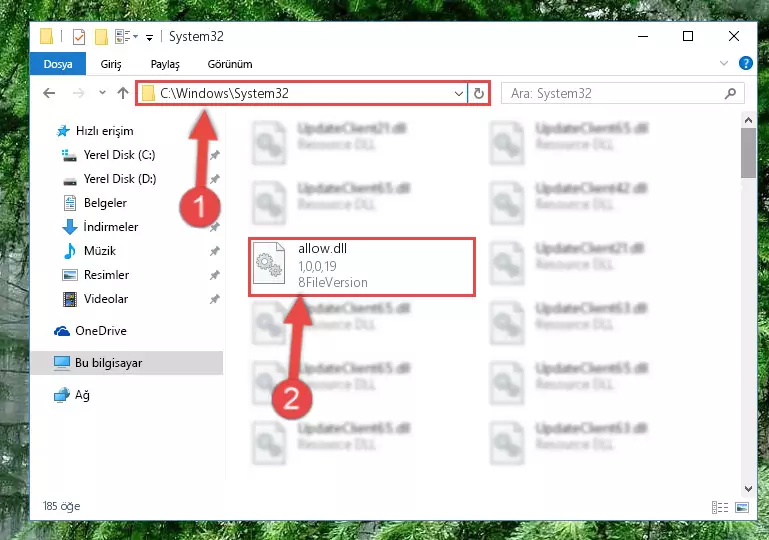Open Belgeler folder in sidebar

pyautogui.click(x=95, y=203)
